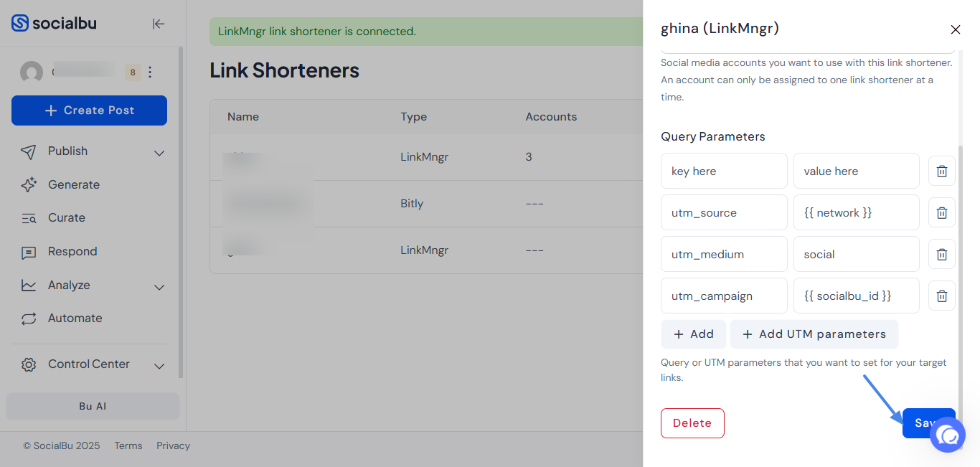Remove the utm_campaign parameter row

tap(941, 296)
